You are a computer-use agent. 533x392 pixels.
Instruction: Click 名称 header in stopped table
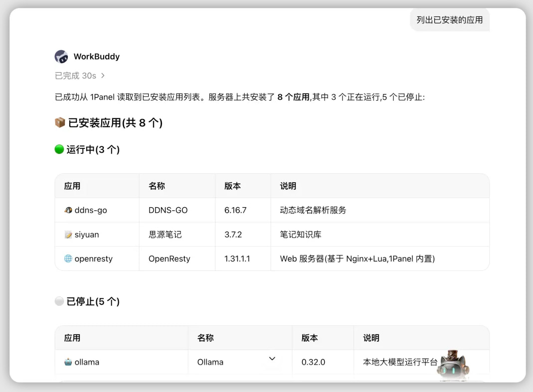(x=205, y=338)
